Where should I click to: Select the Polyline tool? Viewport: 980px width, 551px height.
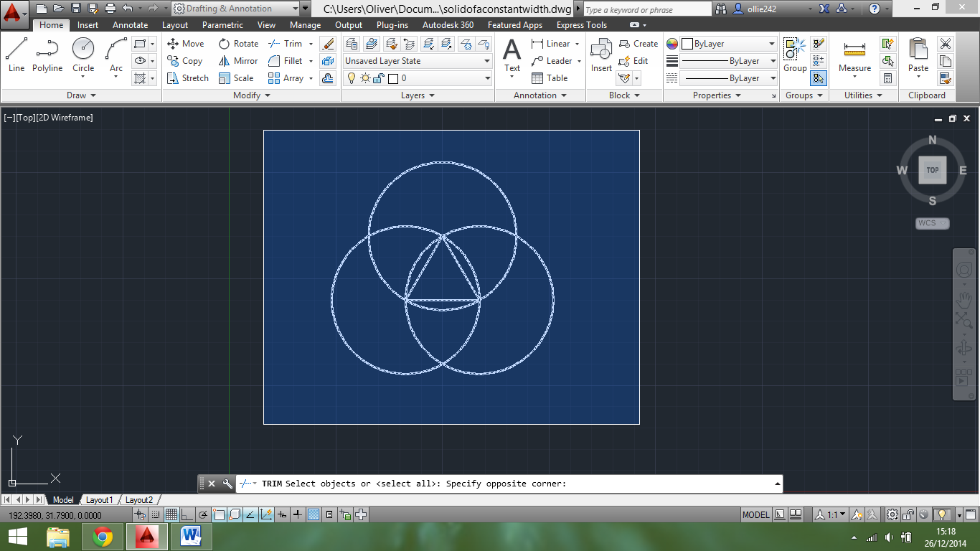[47, 55]
